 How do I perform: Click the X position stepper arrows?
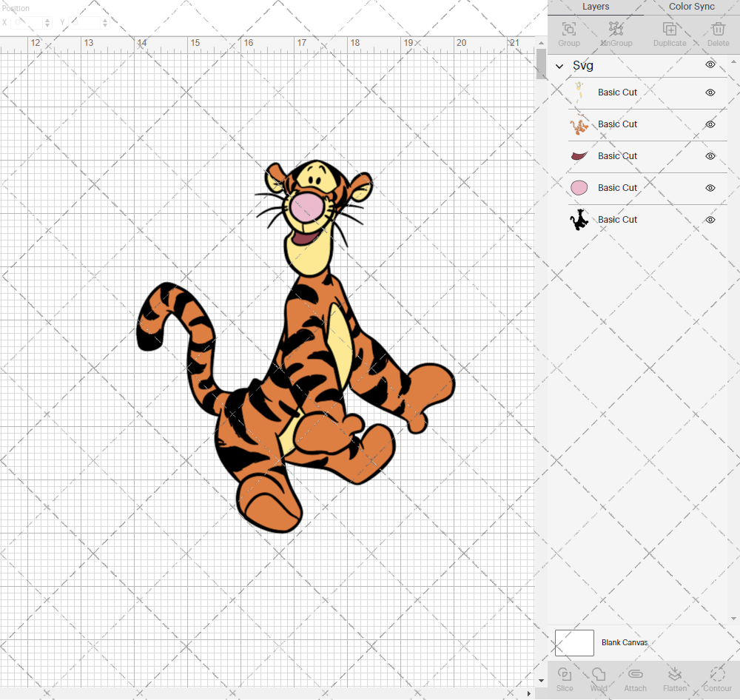47,22
